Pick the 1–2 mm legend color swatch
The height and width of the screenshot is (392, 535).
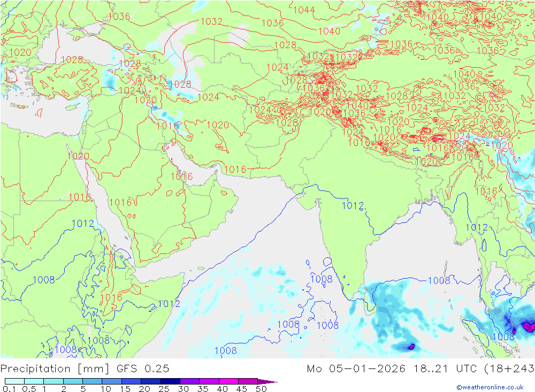[53, 381]
